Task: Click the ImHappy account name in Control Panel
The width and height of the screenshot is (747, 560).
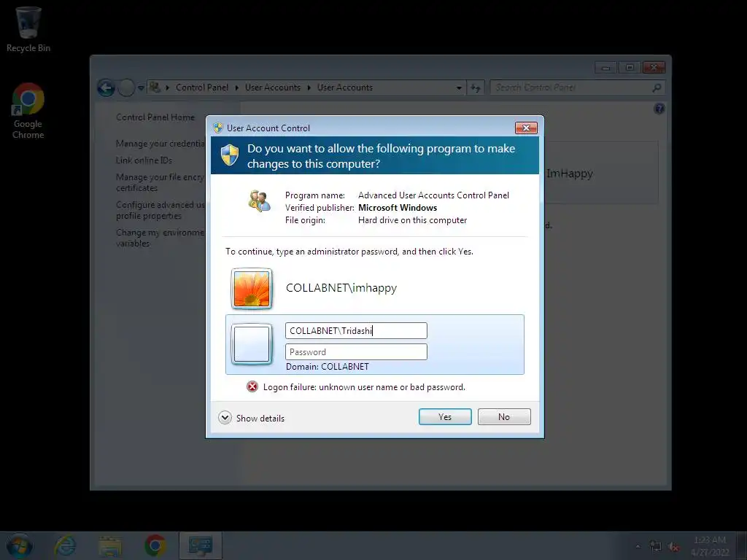Action: tap(570, 174)
